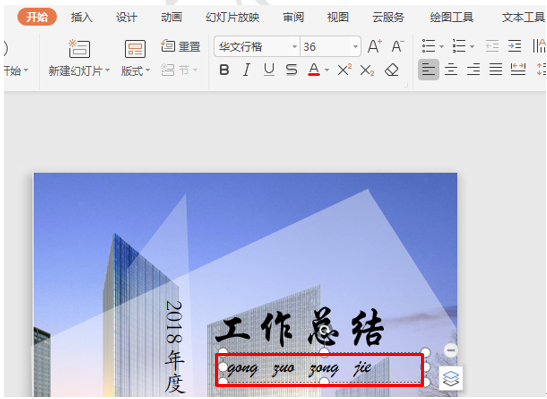Open the 华文行楷 font name dropdown

coord(294,46)
